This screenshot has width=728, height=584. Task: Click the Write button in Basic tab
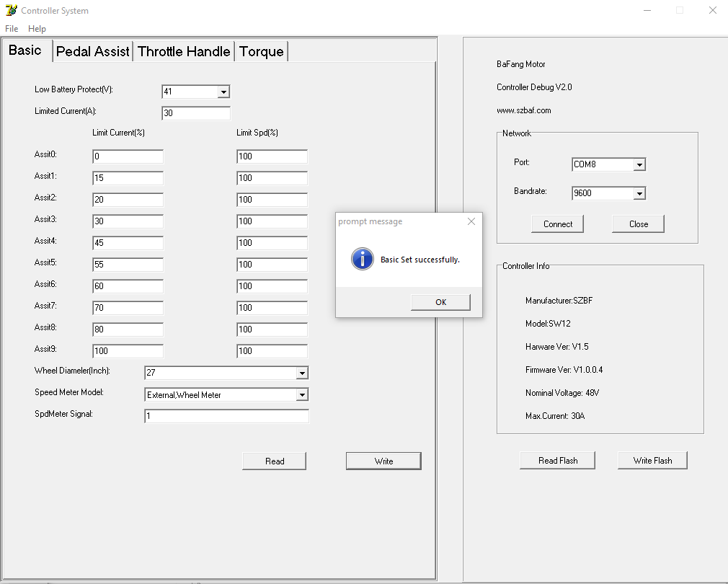(383, 461)
